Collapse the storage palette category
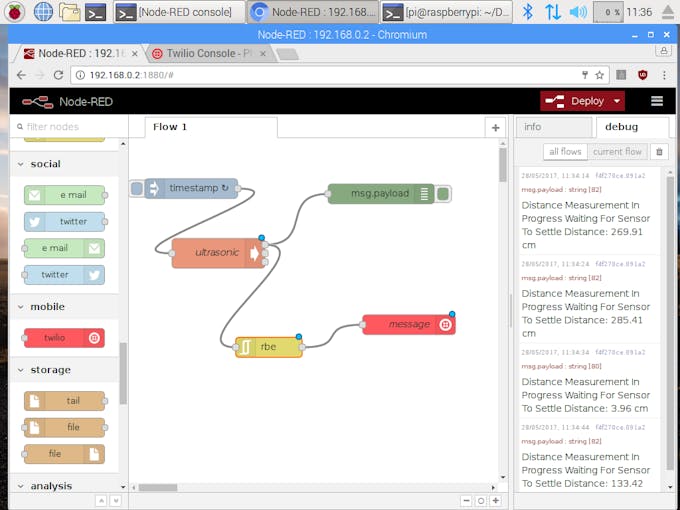The image size is (680, 510). coord(20,370)
